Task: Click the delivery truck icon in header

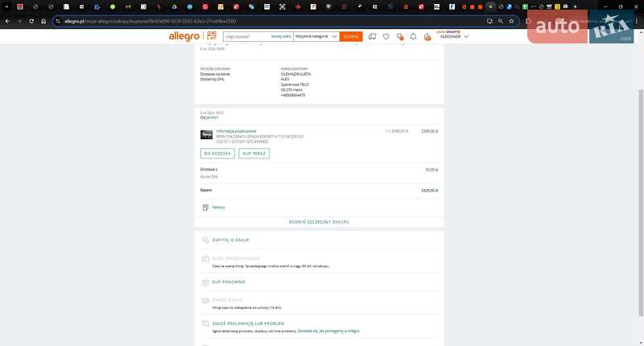Action: (x=372, y=36)
